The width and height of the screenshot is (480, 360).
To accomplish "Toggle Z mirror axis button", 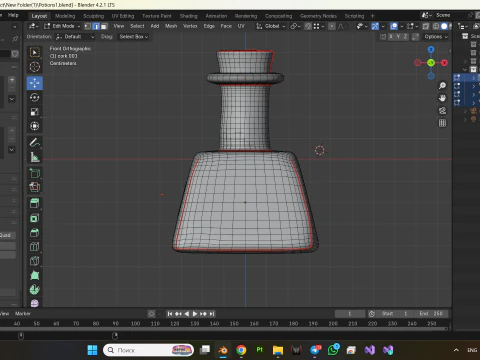I will 405,37.
